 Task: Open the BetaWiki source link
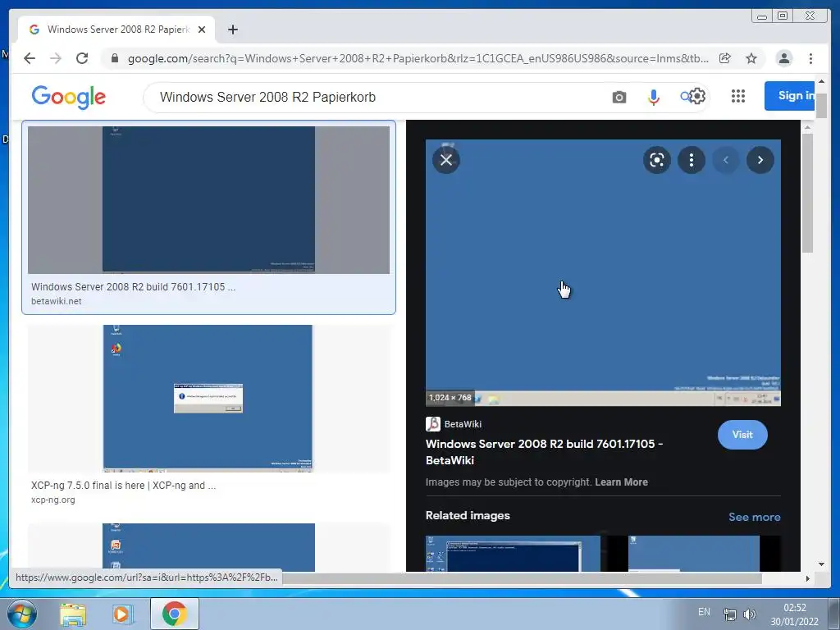[x=454, y=424]
